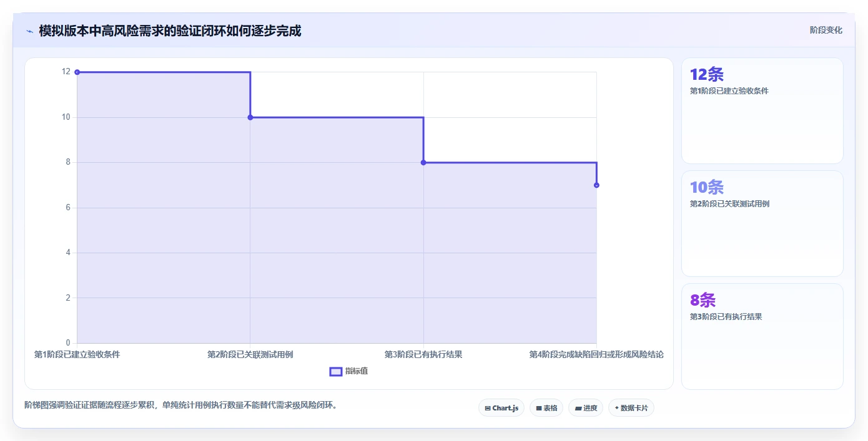Click the 数据卡片 tag chip
This screenshot has width=868, height=441.
631,408
